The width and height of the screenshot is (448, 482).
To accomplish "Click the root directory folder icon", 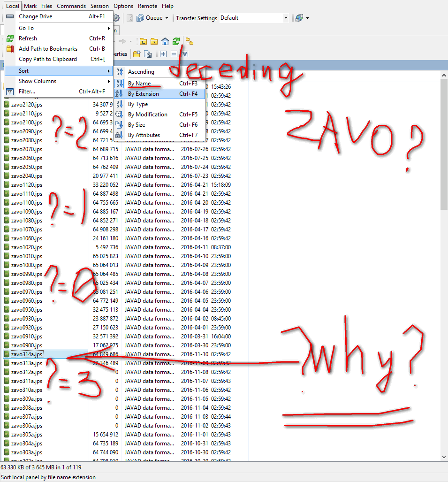I will [x=154, y=41].
